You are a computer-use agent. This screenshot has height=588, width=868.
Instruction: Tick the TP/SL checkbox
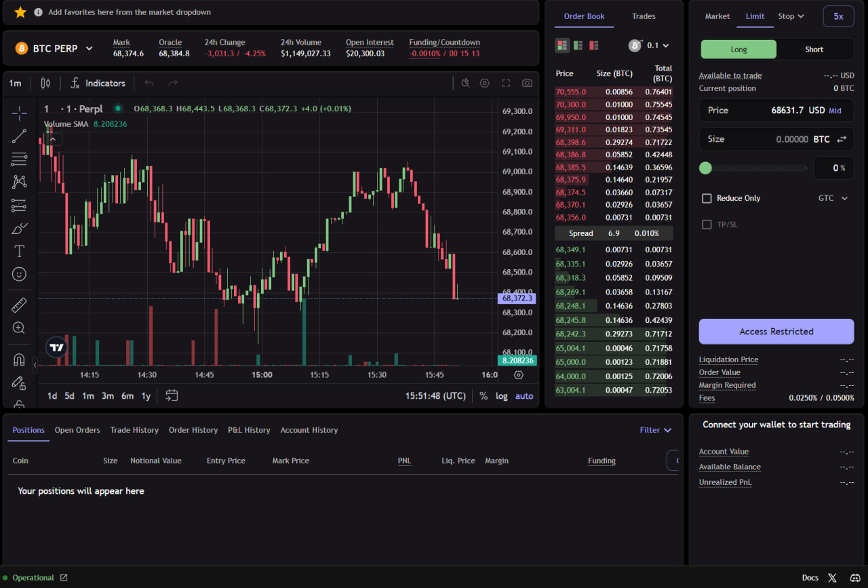(x=707, y=224)
